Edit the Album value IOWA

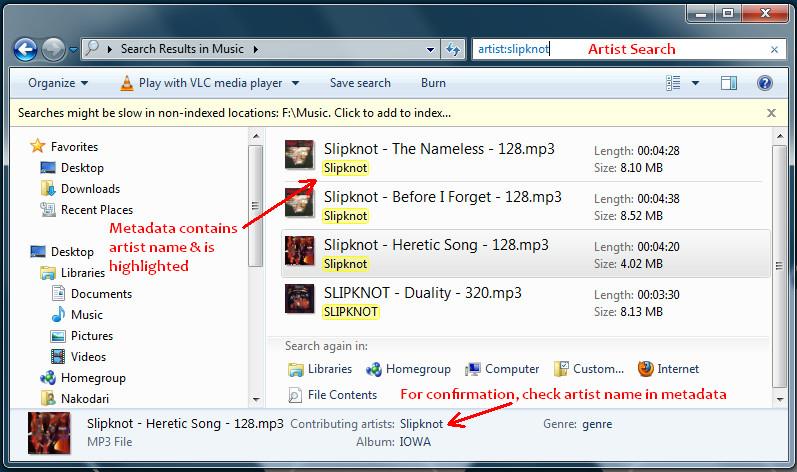click(415, 442)
